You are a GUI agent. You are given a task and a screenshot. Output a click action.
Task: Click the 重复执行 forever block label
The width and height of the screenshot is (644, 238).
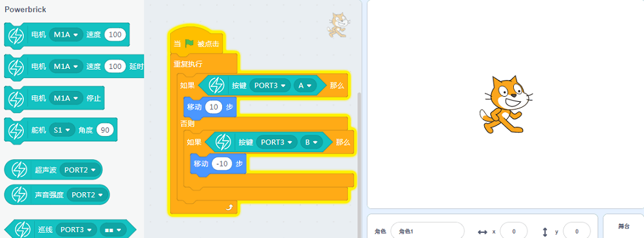[x=187, y=64]
